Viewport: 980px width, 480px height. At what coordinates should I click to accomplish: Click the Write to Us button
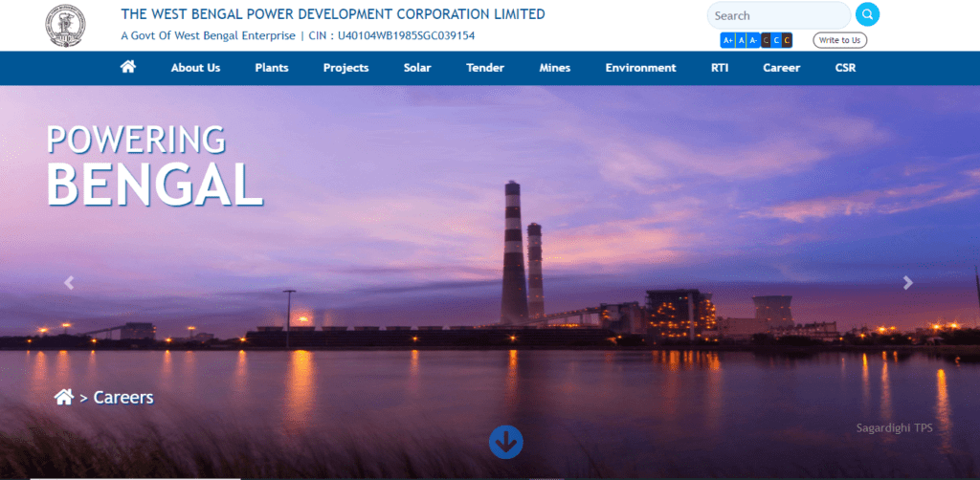click(x=840, y=40)
